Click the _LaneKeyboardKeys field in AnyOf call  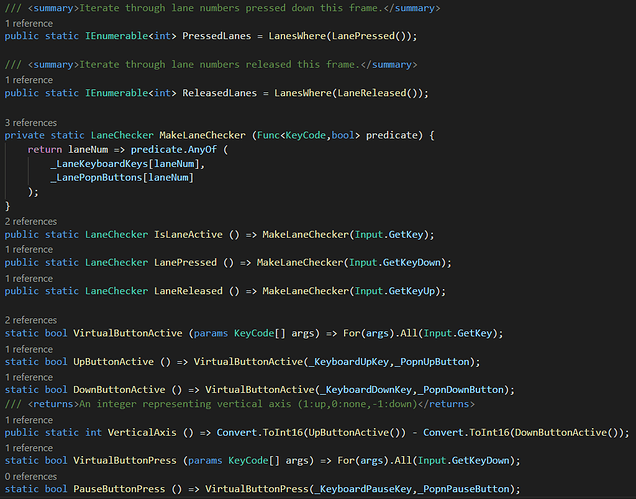(x=105, y=164)
